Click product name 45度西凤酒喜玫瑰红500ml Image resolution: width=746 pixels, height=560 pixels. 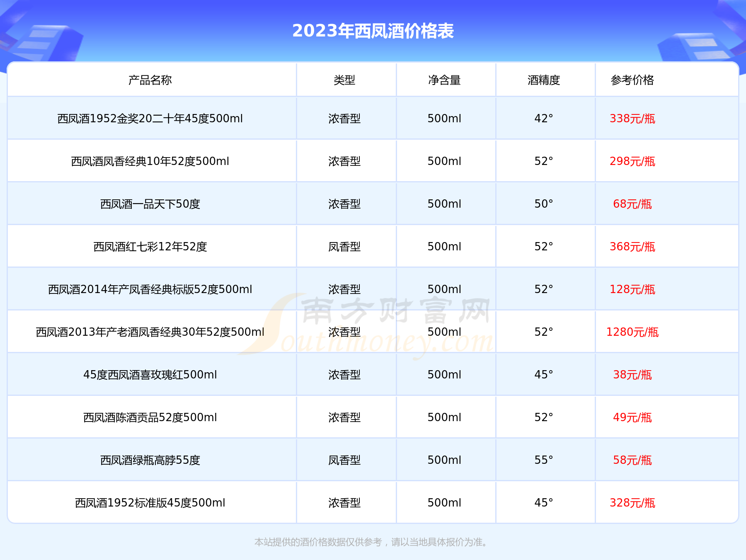pos(150,375)
